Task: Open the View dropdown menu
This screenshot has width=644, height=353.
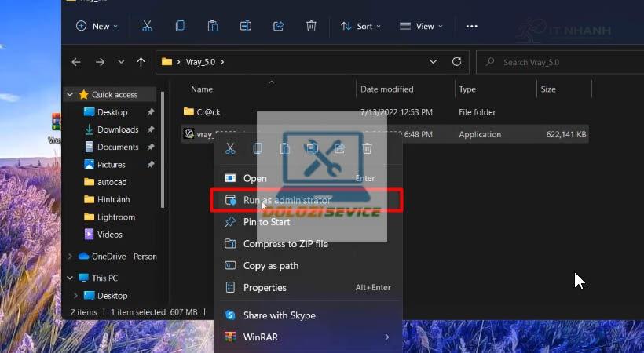Action: coord(421,26)
